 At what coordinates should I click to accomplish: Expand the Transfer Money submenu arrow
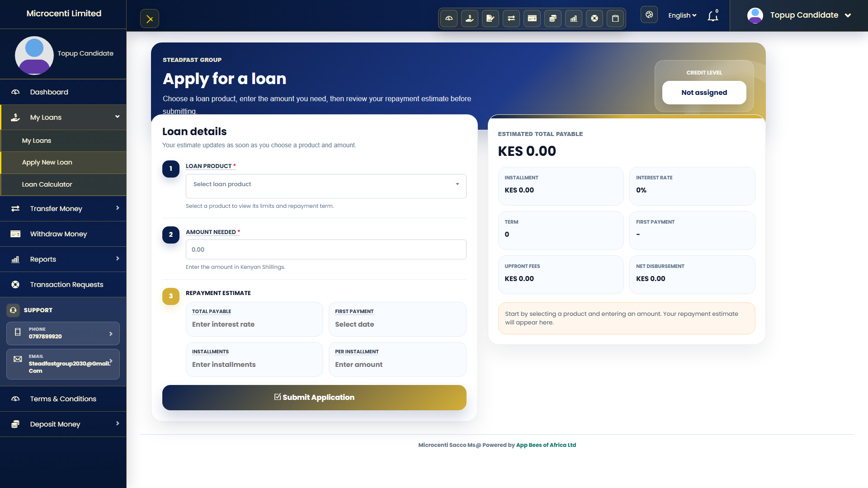tap(118, 208)
